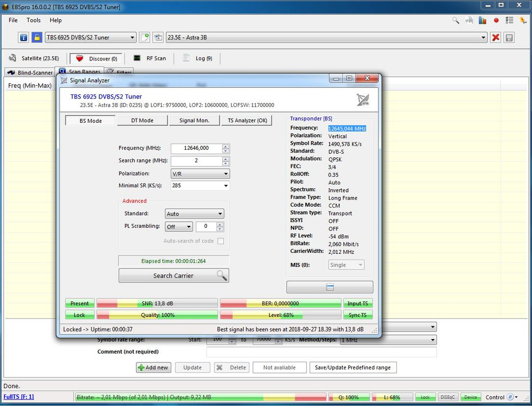The image size is (532, 406).
Task: Click the Sync TS indicator
Action: click(x=358, y=315)
